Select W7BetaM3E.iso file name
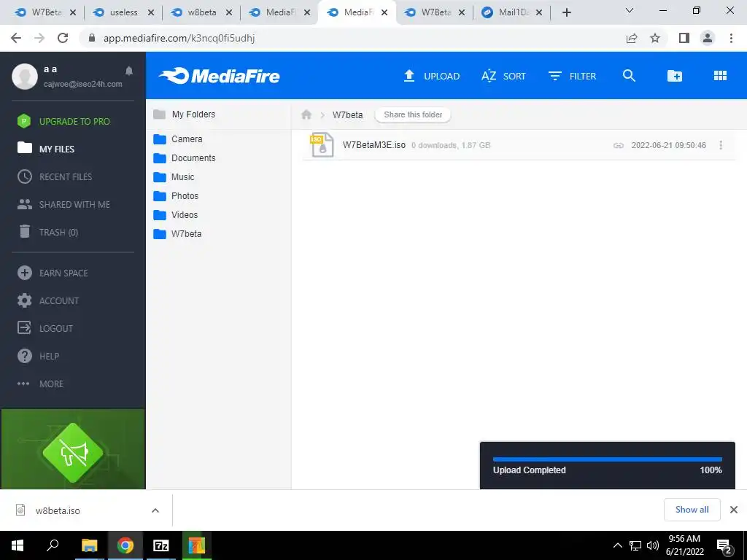The image size is (747, 560). click(x=374, y=145)
